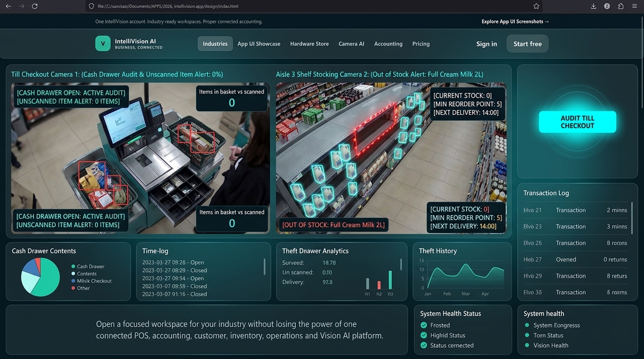Viewport: 644px width, 359px height.
Task: Click the Surveed value 18.78
Action: pos(329,263)
